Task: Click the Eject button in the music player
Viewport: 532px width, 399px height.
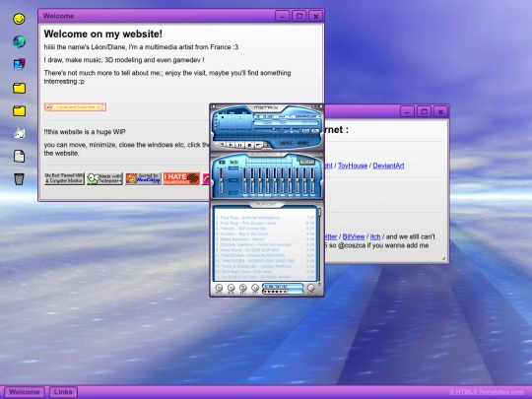Action: [x=267, y=145]
